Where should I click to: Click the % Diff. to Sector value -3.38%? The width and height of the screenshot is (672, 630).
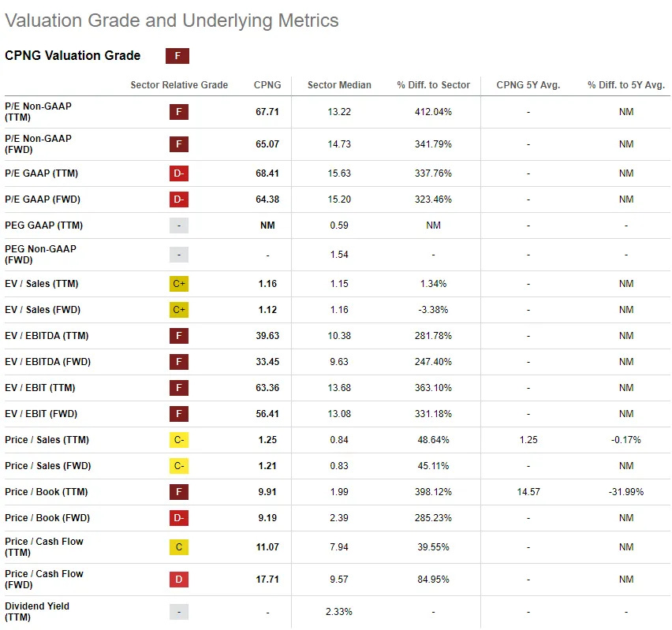click(433, 310)
